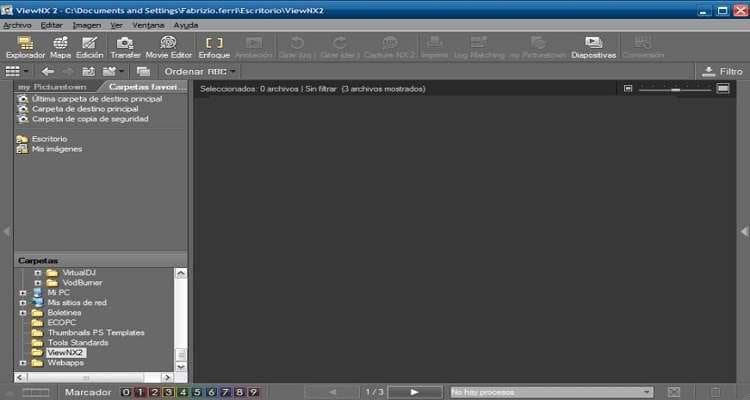Open the Explorador browser view
Image resolution: width=750 pixels, height=400 pixels.
[25, 47]
